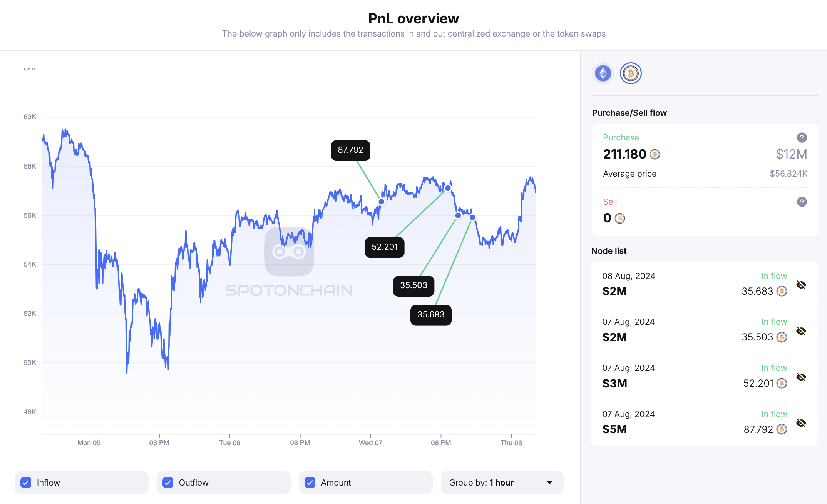Toggle off the Amount checkbox
The image size is (827, 504).
(x=310, y=482)
